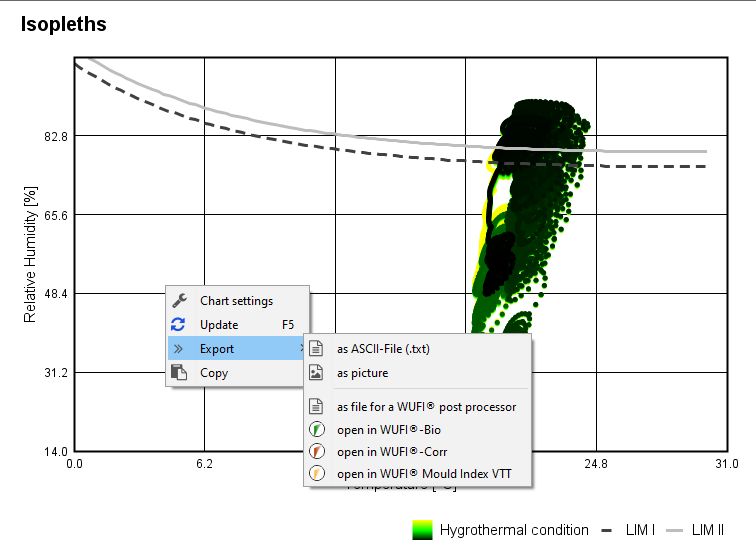The width and height of the screenshot is (756, 550).
Task: Click the double chevron icon beside Export
Action: coord(179,349)
